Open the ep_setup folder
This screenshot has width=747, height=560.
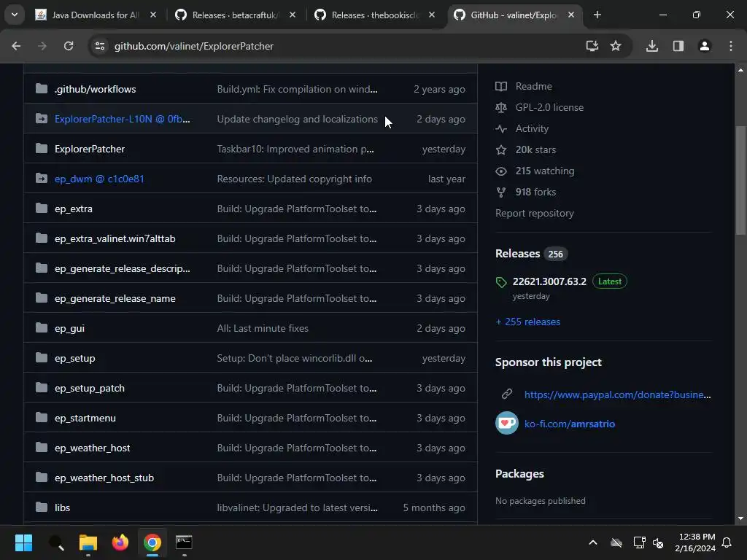coord(75,358)
